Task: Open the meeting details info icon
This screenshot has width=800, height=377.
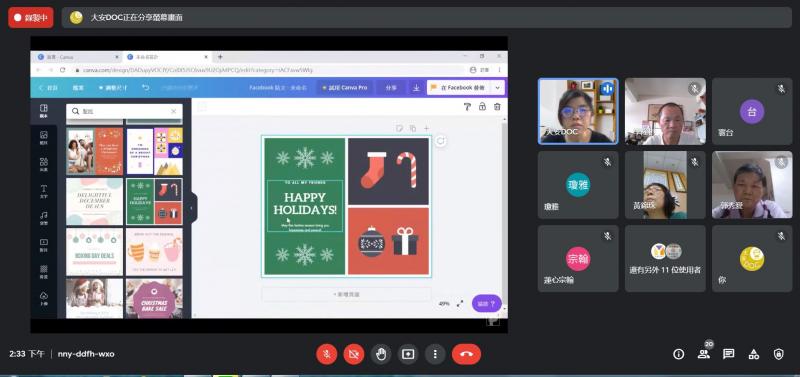Action: 678,354
